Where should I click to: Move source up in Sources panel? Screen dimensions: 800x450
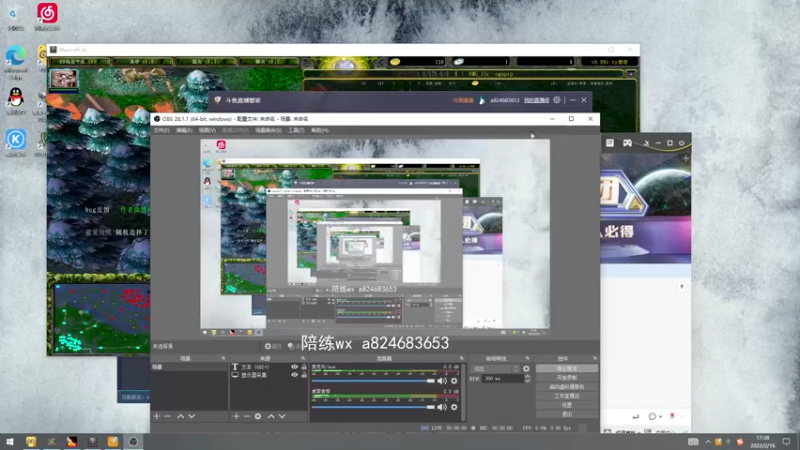click(x=271, y=416)
